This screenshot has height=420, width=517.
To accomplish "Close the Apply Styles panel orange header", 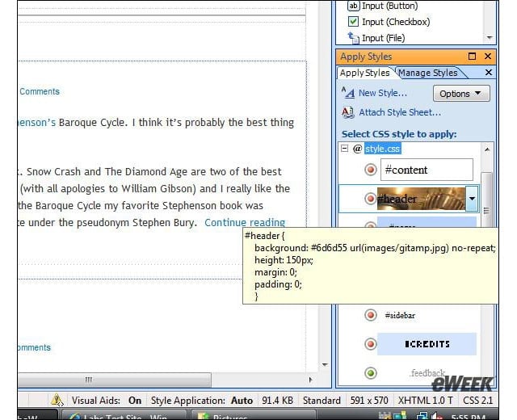I will click(488, 57).
